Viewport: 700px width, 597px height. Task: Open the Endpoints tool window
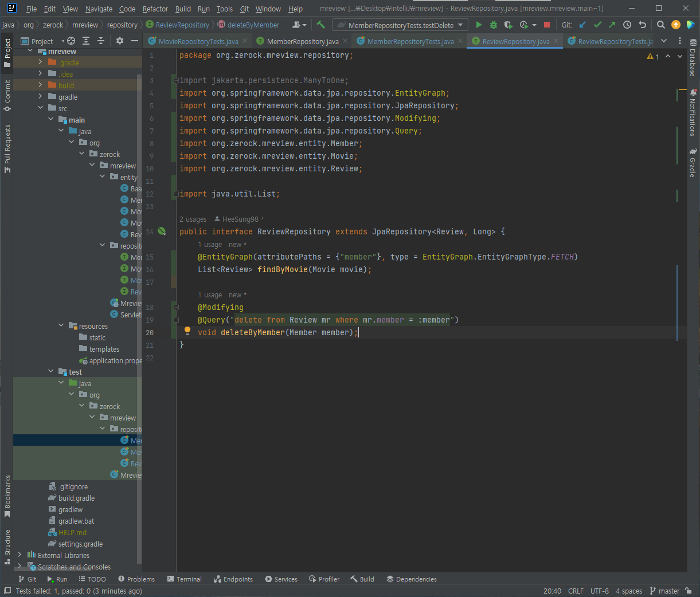pos(233,579)
